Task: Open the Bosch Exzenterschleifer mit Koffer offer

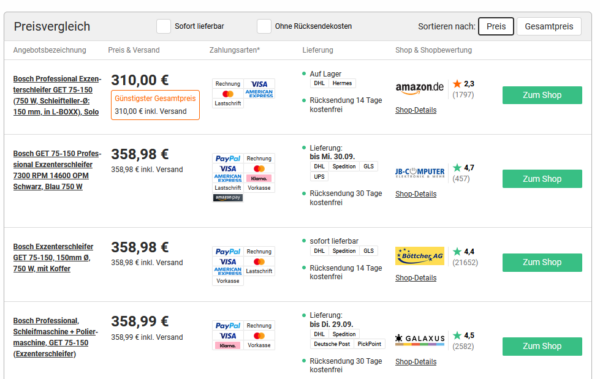Action: tap(53, 258)
